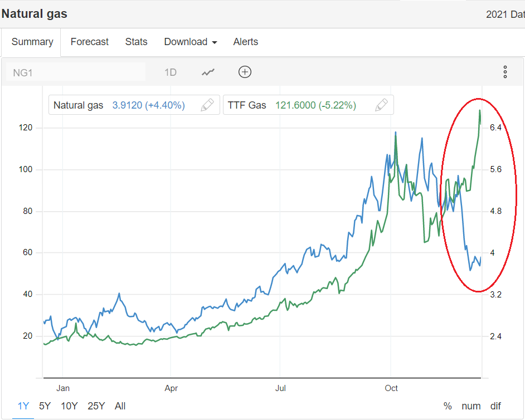Switch chart to dif mode
Screen dimensions: 525x420
point(495,406)
